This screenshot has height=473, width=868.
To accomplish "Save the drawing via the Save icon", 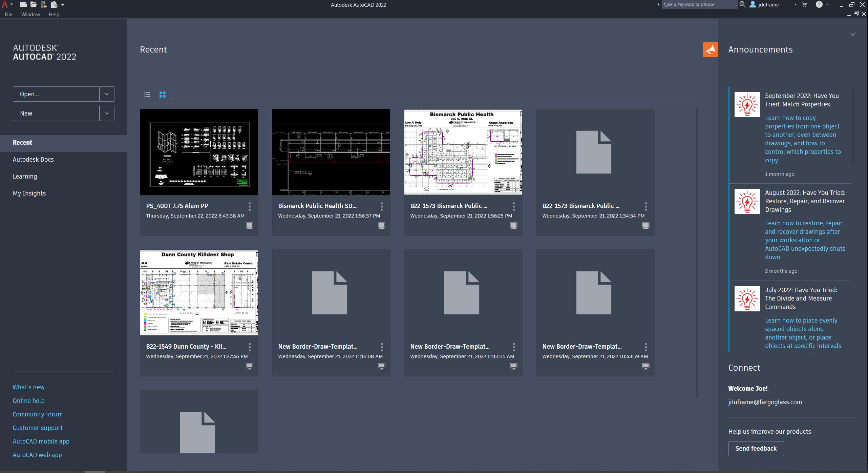I will click(43, 4).
